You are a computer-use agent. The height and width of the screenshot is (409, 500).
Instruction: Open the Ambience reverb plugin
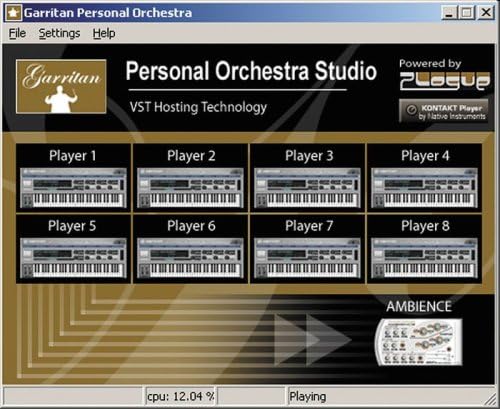(419, 342)
